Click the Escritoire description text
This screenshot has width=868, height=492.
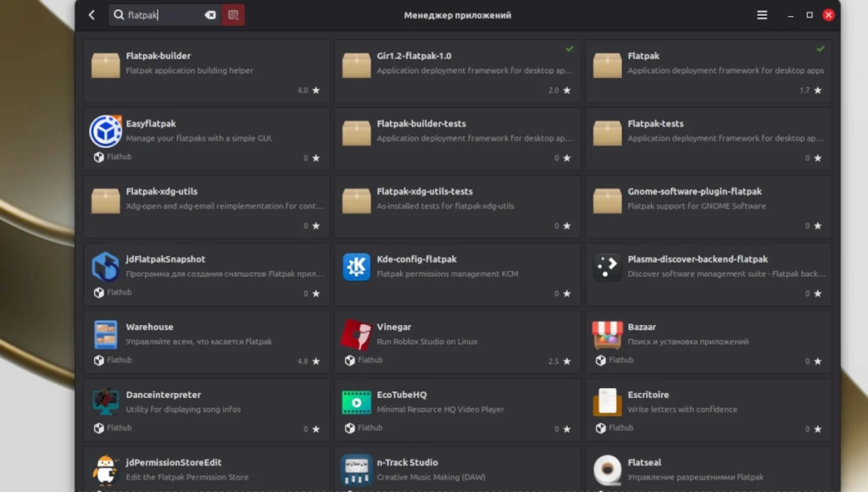[x=682, y=409]
